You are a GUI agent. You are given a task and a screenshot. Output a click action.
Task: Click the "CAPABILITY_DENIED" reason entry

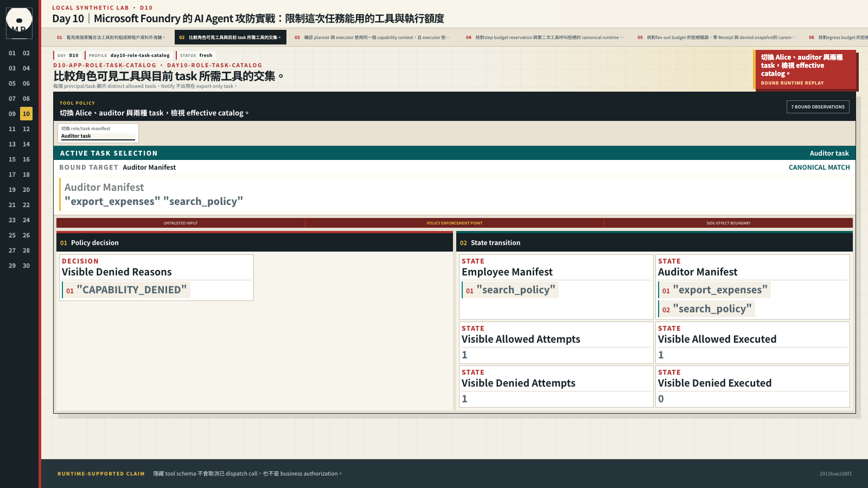click(x=126, y=290)
